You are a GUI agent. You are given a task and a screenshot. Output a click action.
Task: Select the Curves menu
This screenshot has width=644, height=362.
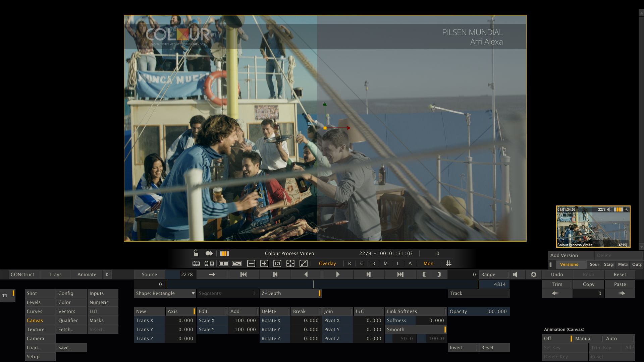(x=40, y=311)
